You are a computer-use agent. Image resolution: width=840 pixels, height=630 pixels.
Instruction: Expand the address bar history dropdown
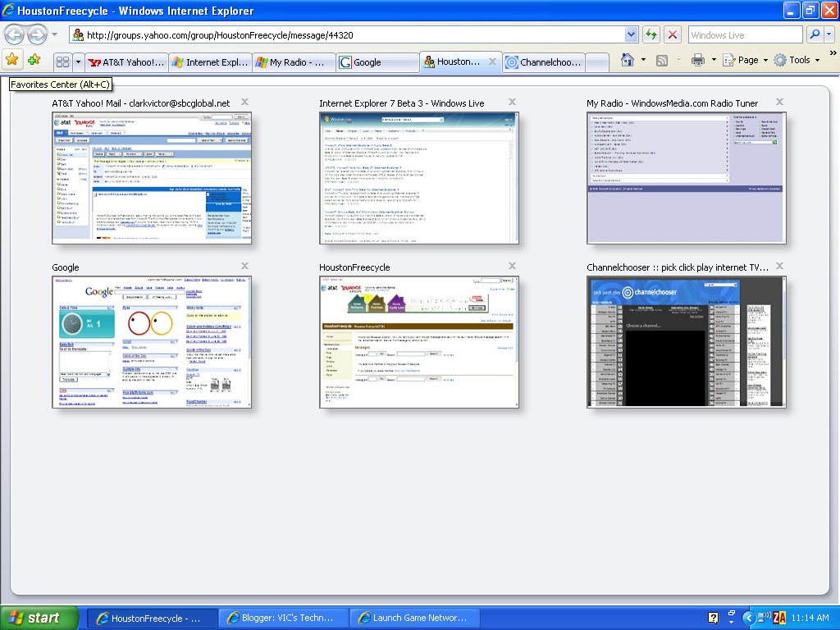[631, 34]
